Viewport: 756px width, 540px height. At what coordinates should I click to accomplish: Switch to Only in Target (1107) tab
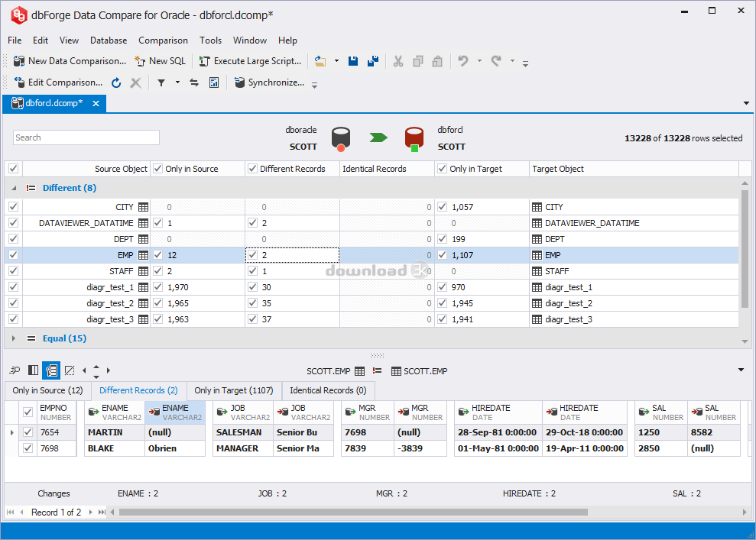tap(234, 390)
